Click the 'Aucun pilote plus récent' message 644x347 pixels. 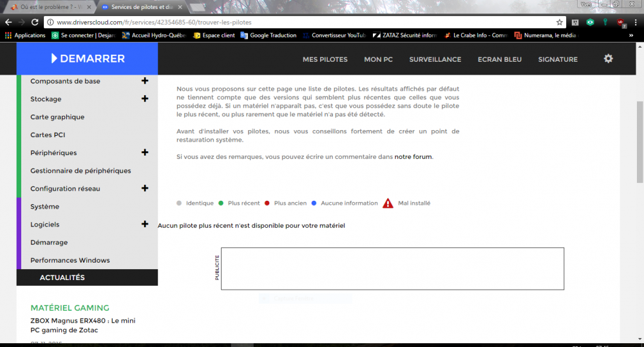point(251,225)
